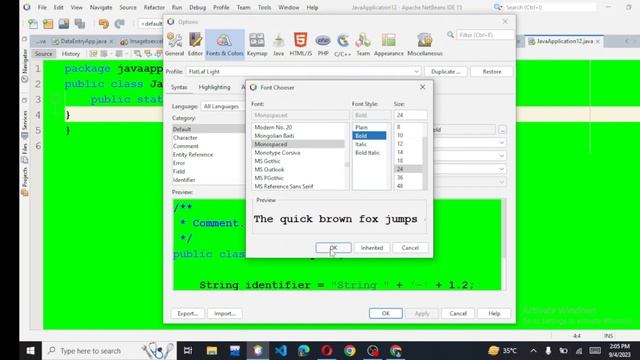Click the Inherited button in Font Chooser
This screenshot has height=360, width=640.
coord(372,248)
